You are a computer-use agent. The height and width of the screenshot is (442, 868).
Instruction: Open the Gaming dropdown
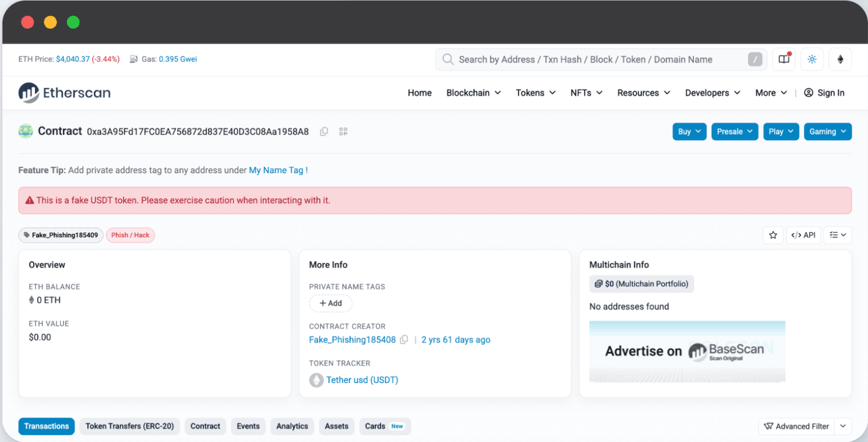828,132
